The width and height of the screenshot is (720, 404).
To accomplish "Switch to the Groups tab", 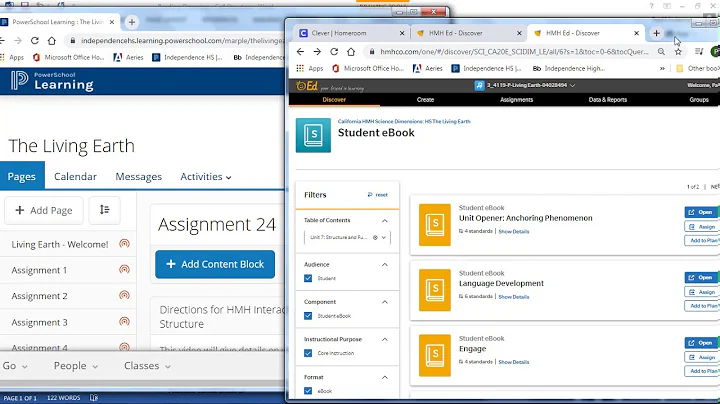I will pyautogui.click(x=698, y=99).
